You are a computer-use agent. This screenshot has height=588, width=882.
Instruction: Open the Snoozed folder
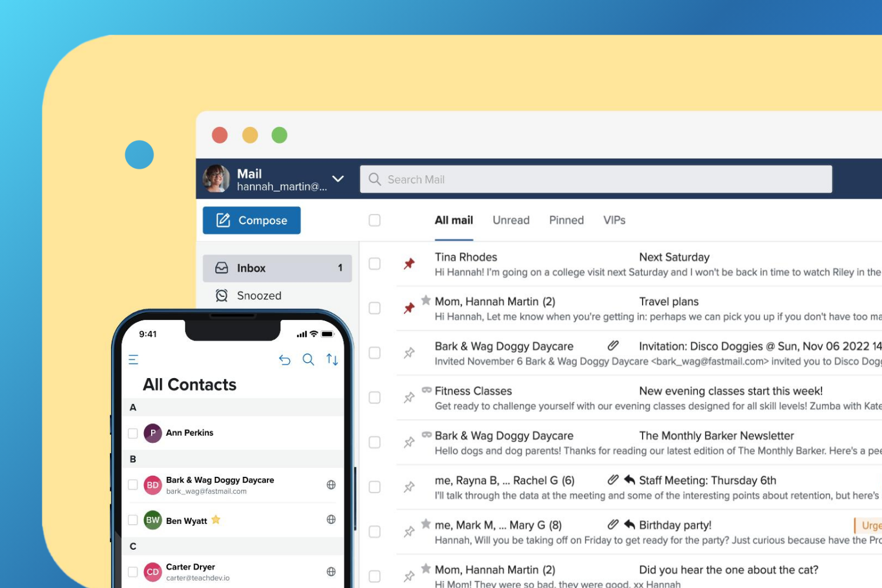point(278,296)
